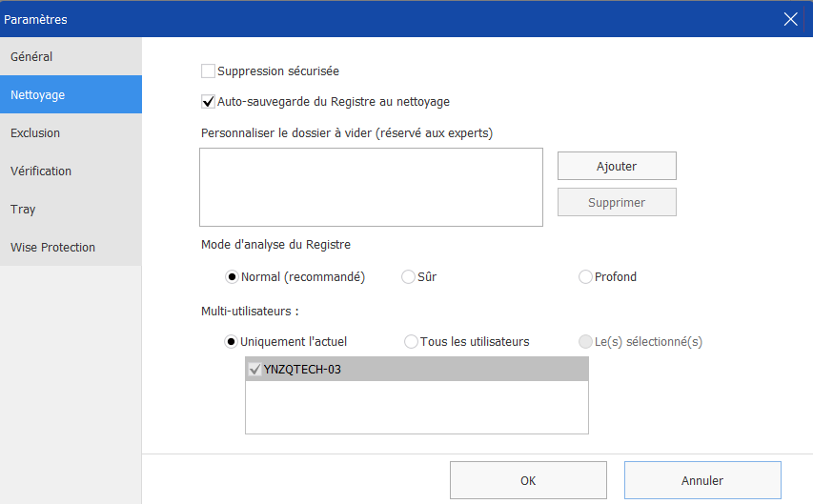This screenshot has width=813, height=504.
Task: Click the Ajouter button
Action: 617,166
